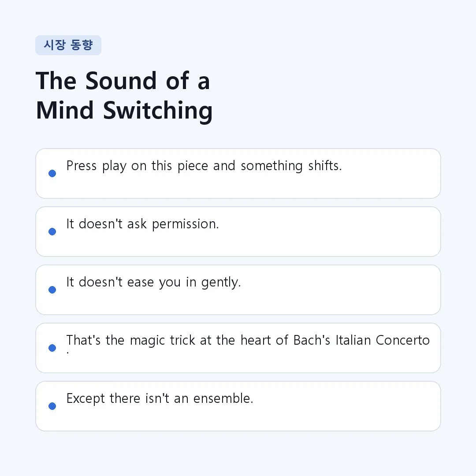Click the words 'magic trick' in the fourth card
This screenshot has width=476, height=476.
click(x=162, y=341)
